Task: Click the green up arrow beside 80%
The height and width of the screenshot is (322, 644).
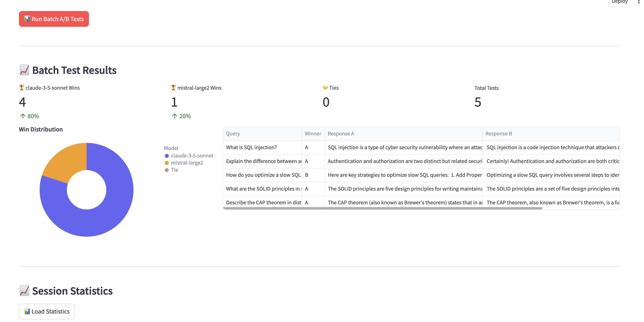Action: (x=23, y=116)
